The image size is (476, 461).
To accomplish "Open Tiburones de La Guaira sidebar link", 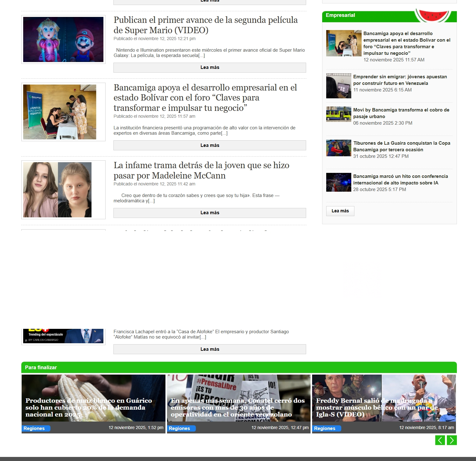I will click(401, 146).
